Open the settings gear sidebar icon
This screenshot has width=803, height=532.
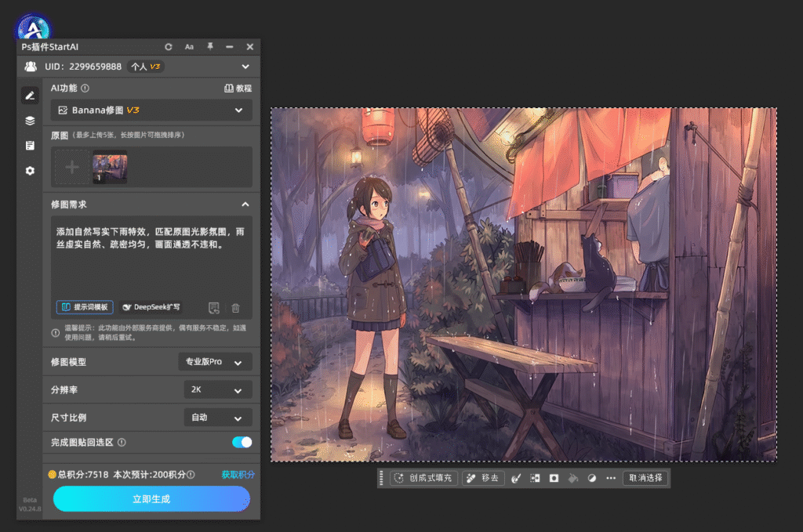pos(30,171)
